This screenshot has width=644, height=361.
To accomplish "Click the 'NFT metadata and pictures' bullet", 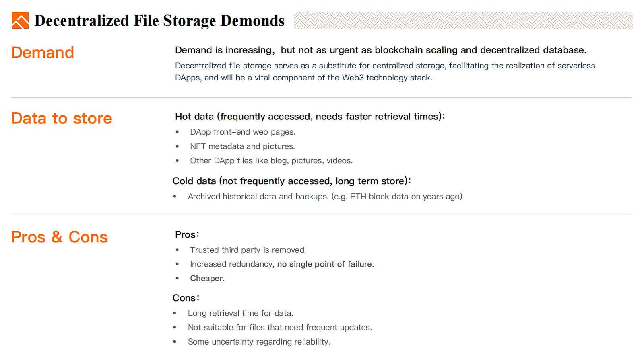I will pos(242,146).
